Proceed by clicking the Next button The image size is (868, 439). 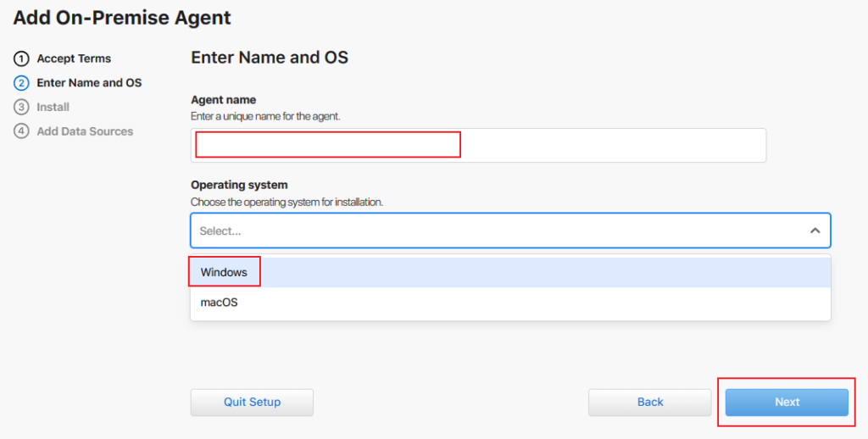point(787,402)
